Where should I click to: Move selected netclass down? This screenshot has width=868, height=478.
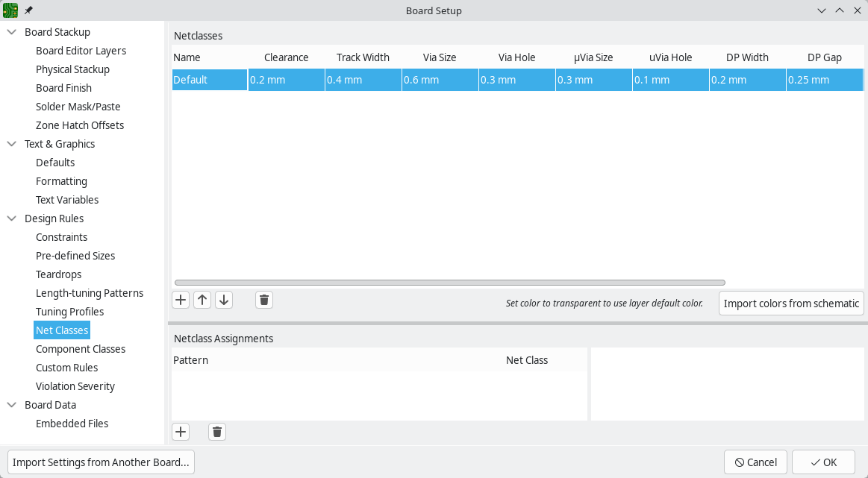224,300
